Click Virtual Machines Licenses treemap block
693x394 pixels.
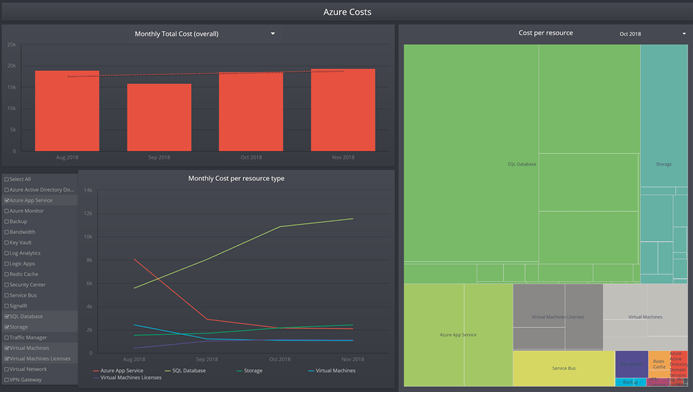click(x=558, y=317)
